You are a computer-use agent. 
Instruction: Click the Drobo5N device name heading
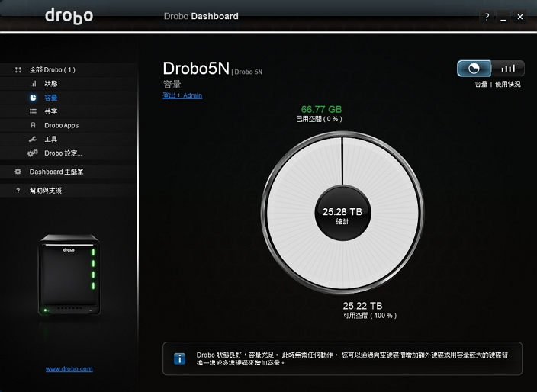coord(196,69)
